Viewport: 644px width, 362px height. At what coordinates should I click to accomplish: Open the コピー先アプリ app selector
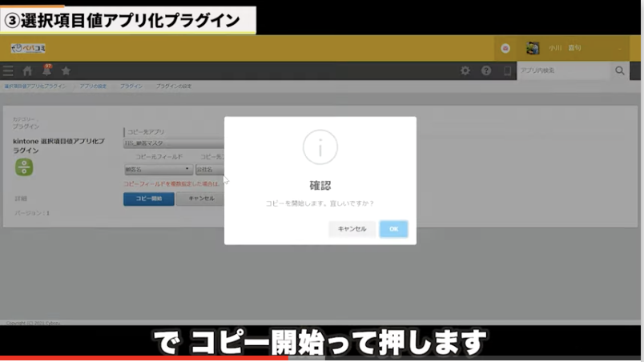tap(174, 144)
